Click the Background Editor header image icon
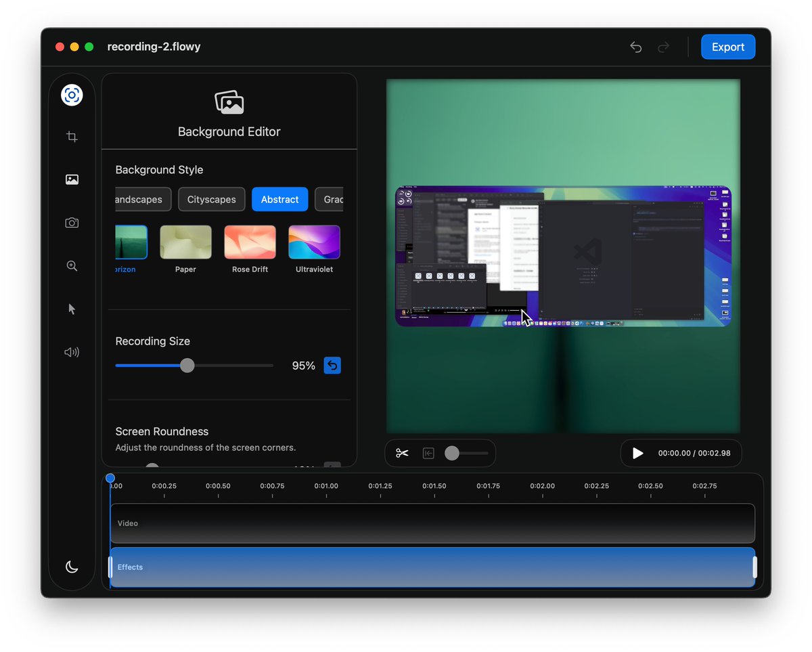This screenshot has height=652, width=812. (229, 102)
